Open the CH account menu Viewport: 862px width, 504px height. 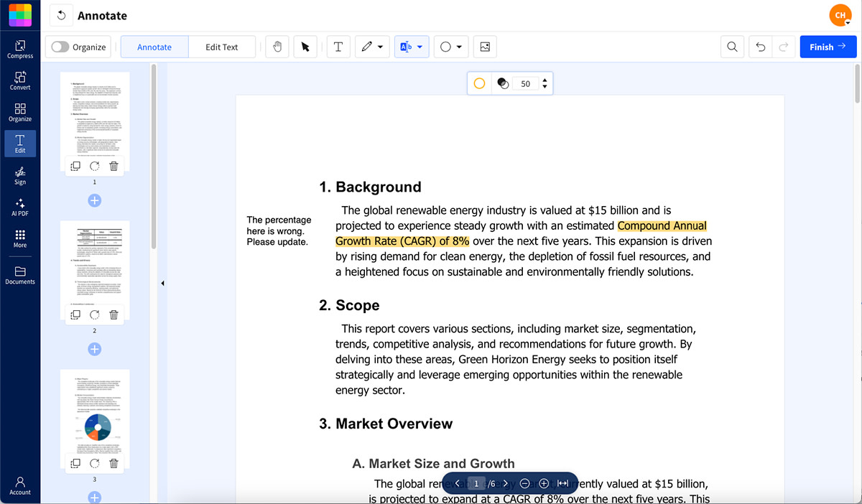pyautogui.click(x=840, y=14)
